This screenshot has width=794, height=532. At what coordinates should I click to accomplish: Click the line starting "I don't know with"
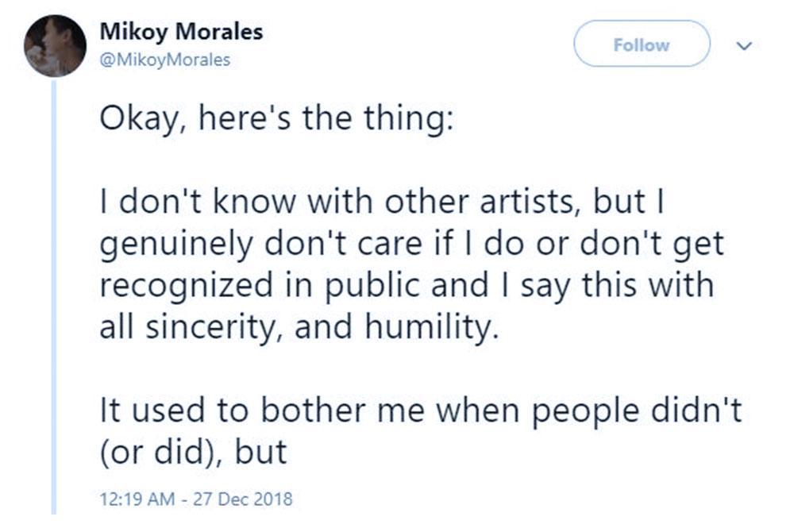click(385, 202)
